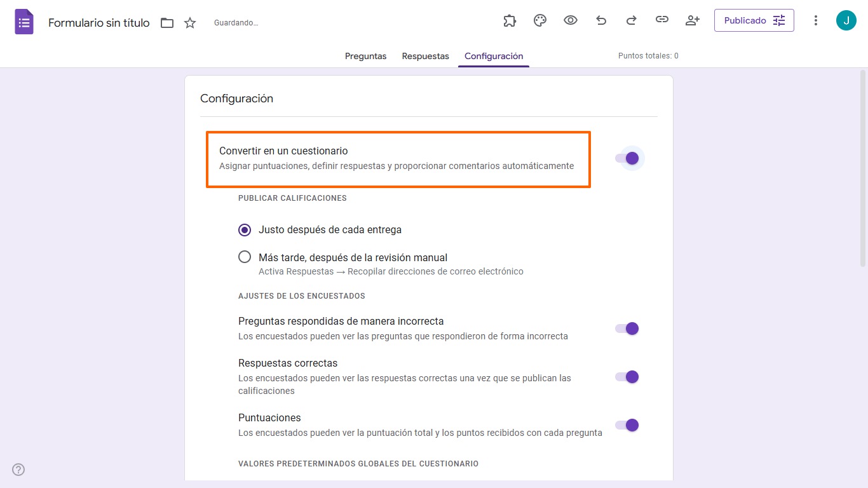Image resolution: width=868 pixels, height=488 pixels.
Task: Click the Google Forms logo
Action: point(24,21)
